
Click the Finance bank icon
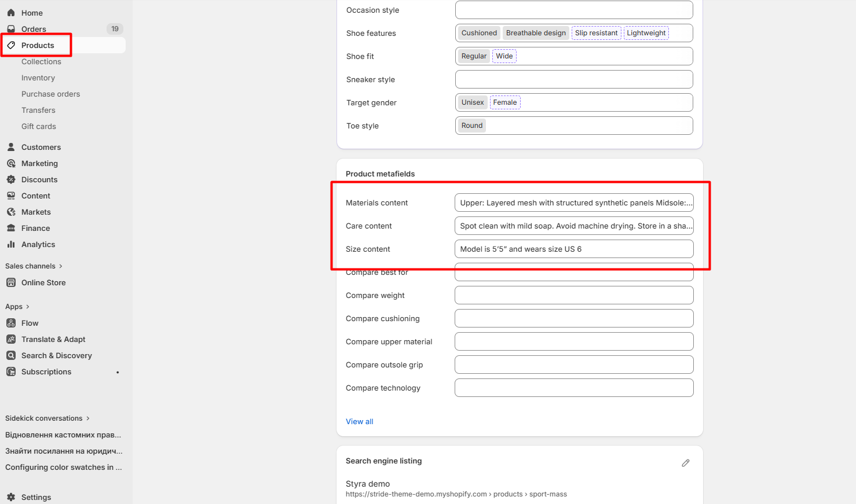[11, 228]
